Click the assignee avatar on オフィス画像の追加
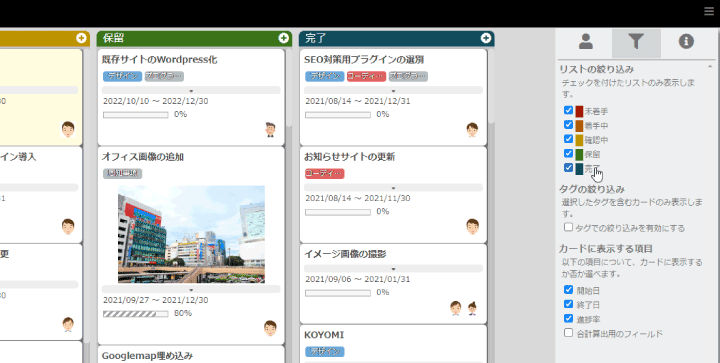Screen dimensions: 720x363 tap(270, 328)
